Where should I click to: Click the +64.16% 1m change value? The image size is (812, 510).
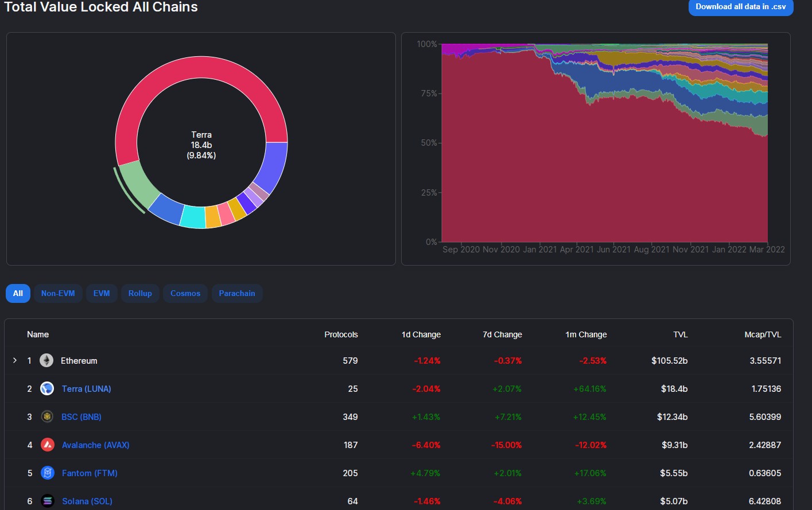tap(589, 388)
